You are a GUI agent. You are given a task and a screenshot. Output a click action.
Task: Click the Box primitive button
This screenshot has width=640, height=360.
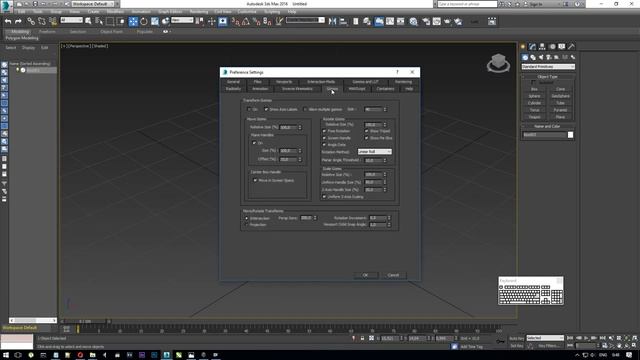[x=534, y=89]
